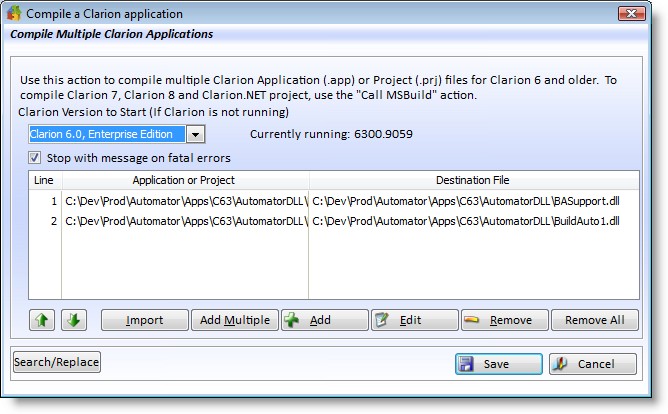
Task: Click the Line column header
Action: tap(45, 180)
